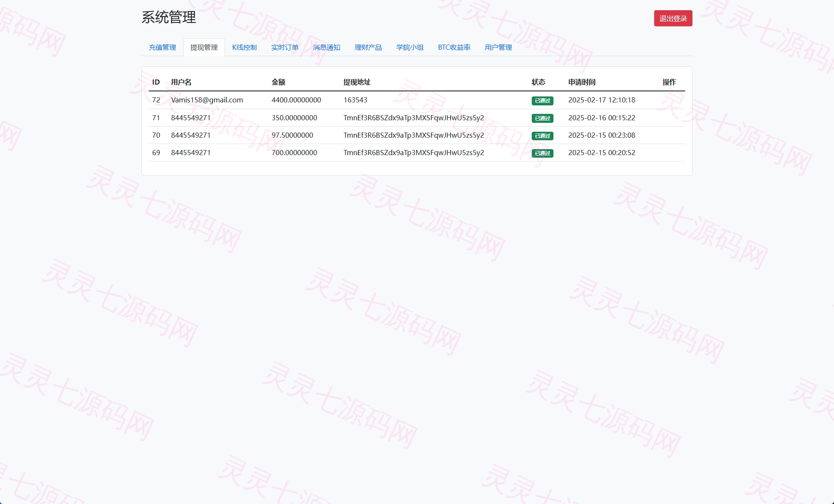
Task: Click the time 2025-02-17 12:10:18
Action: (601, 100)
